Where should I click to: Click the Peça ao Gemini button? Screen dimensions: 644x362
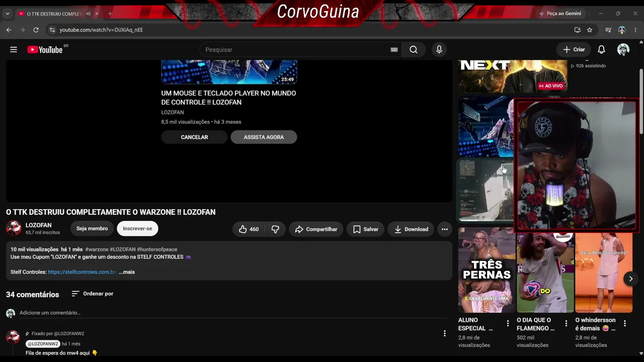pyautogui.click(x=560, y=14)
